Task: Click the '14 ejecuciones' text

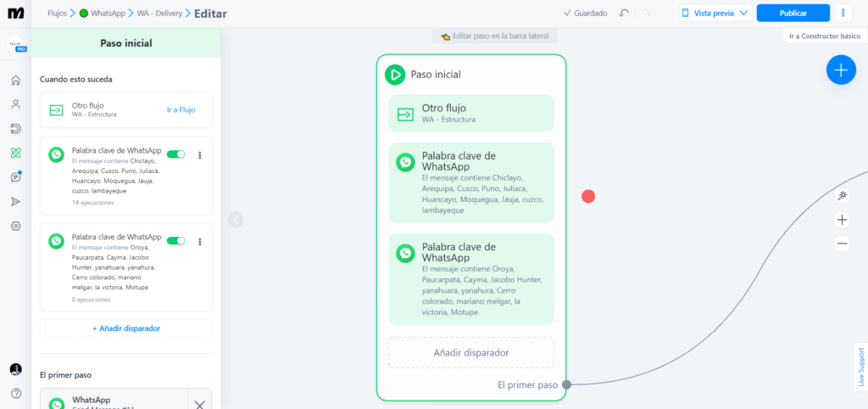Action: 93,202
